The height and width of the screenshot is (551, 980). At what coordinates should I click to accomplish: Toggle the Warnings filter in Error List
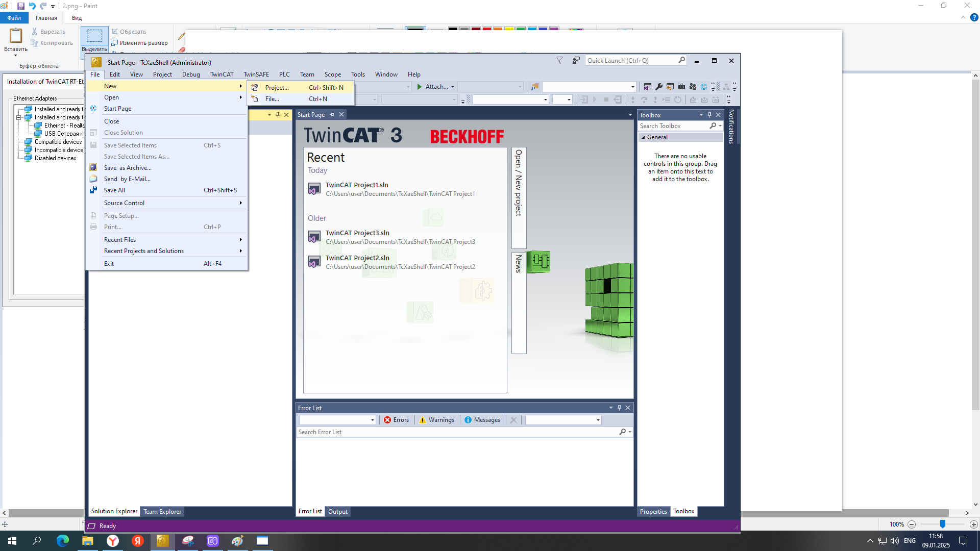[x=436, y=420]
